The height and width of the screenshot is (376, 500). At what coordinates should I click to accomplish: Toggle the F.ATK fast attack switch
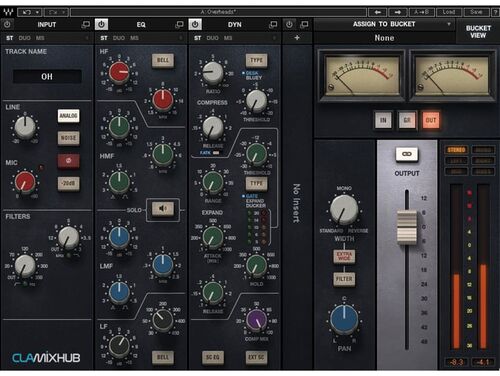pyautogui.click(x=216, y=153)
